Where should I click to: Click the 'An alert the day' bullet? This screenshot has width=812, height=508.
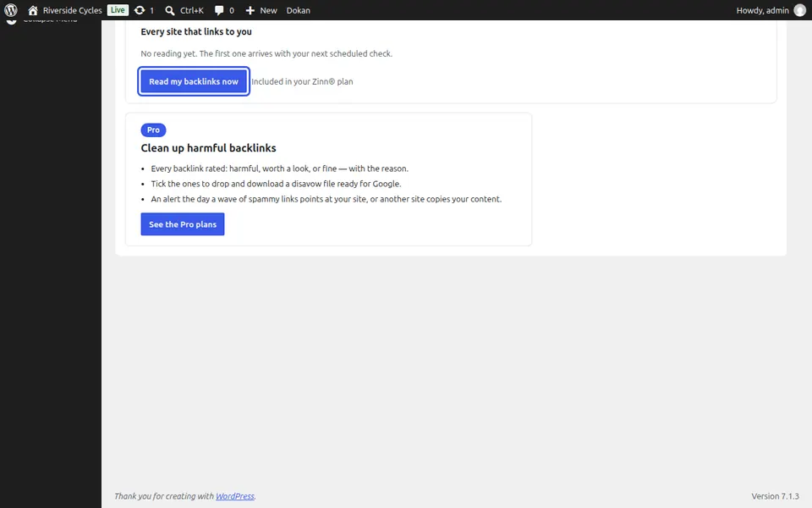tap(326, 199)
